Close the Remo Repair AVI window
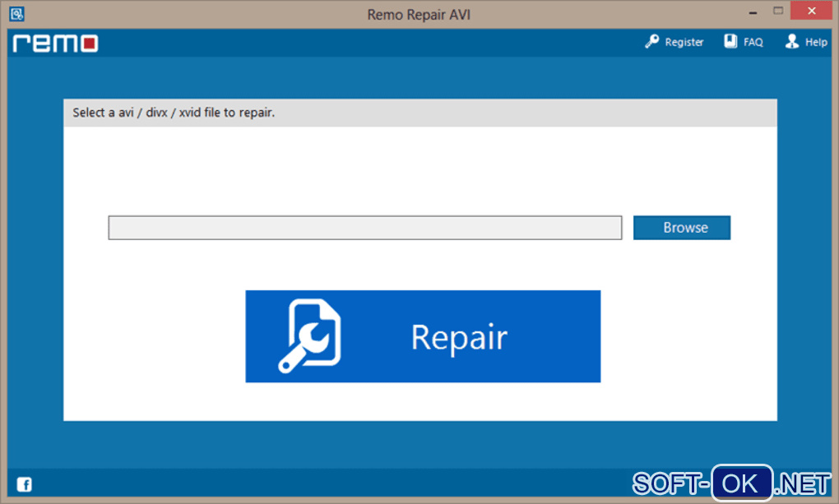839x504 pixels. point(811,11)
